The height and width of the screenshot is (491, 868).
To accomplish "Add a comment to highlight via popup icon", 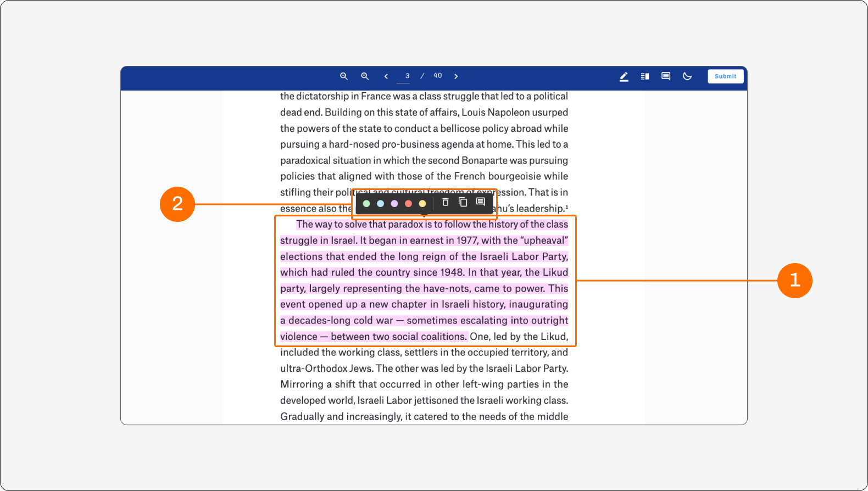I will (x=481, y=202).
